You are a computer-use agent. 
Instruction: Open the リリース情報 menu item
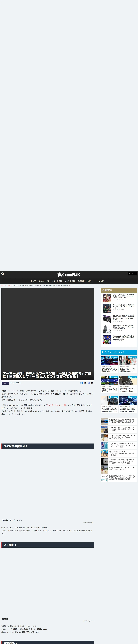57,281
